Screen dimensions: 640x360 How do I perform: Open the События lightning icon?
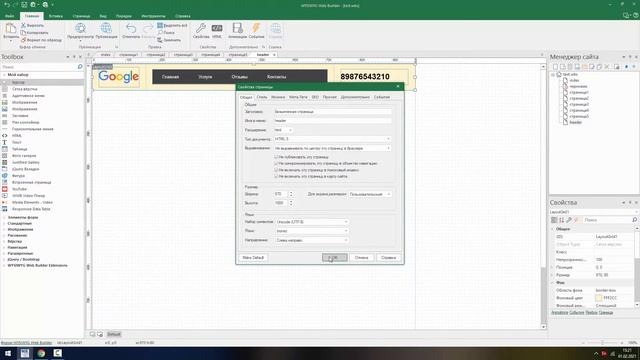pyautogui.click(x=256, y=31)
